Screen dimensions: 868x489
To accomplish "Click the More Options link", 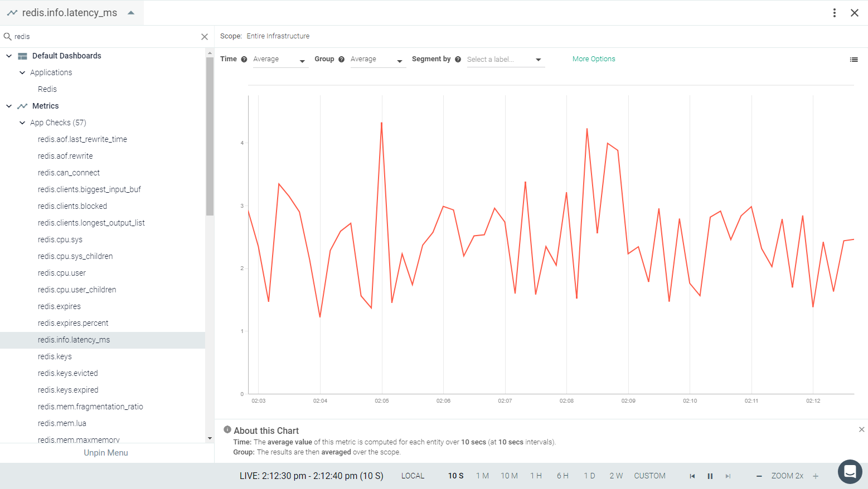I will [594, 59].
